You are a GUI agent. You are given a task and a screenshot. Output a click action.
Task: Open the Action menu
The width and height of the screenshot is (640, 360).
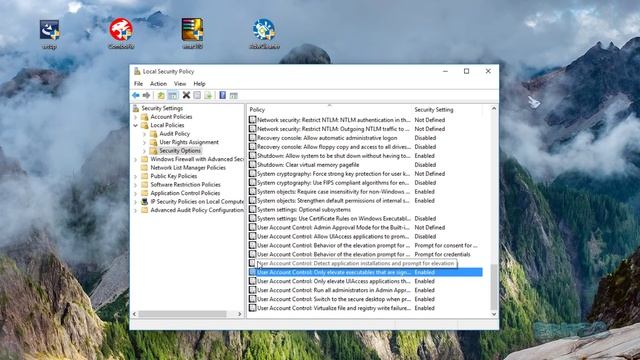point(158,83)
